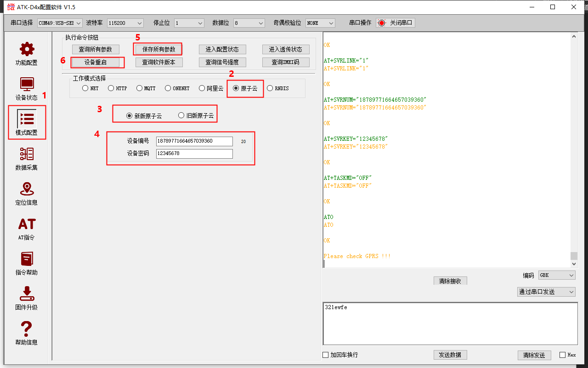Image resolution: width=588 pixels, height=368 pixels.
Task: Open the AT指令 icon
Action: tap(27, 224)
